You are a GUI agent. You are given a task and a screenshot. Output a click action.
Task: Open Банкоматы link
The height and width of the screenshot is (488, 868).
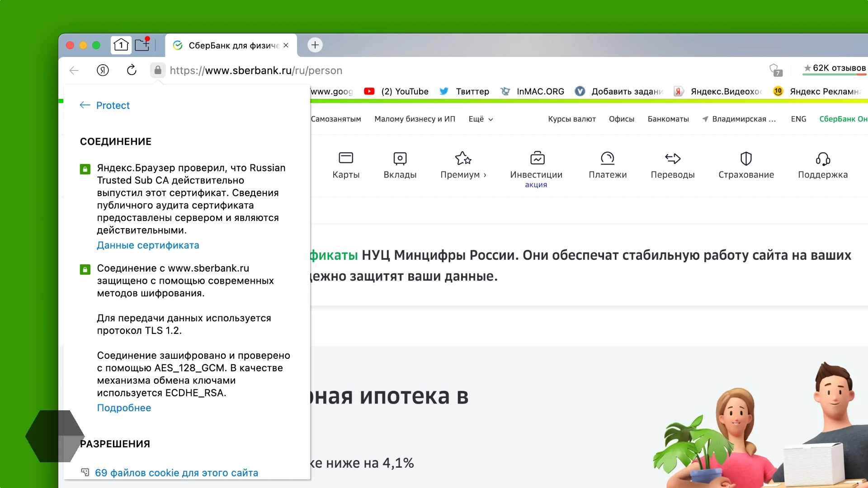coord(668,119)
